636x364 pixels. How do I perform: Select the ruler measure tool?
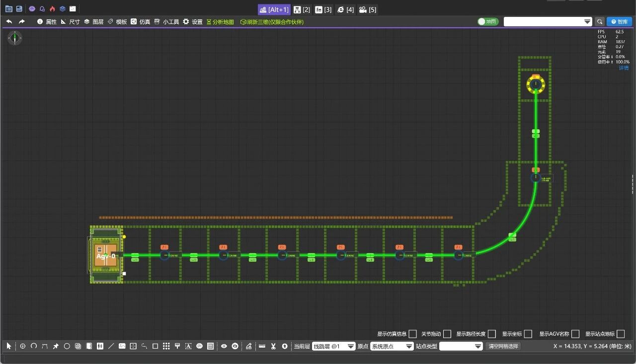262,346
